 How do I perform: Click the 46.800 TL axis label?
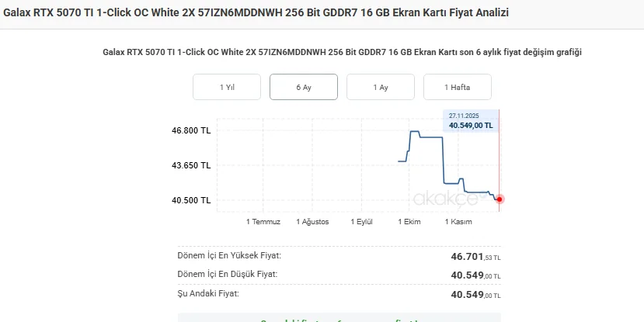click(191, 131)
